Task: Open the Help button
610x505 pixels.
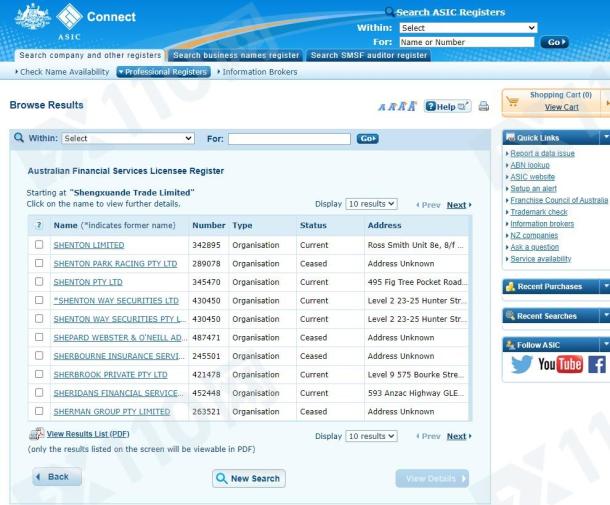Action: (447, 106)
